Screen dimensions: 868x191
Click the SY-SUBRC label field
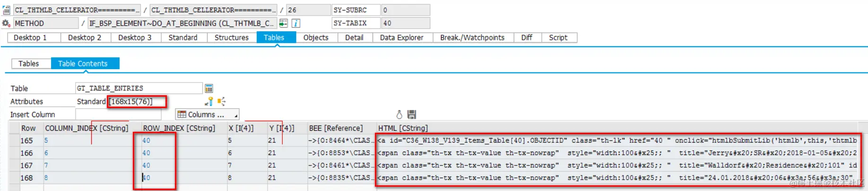pos(356,10)
